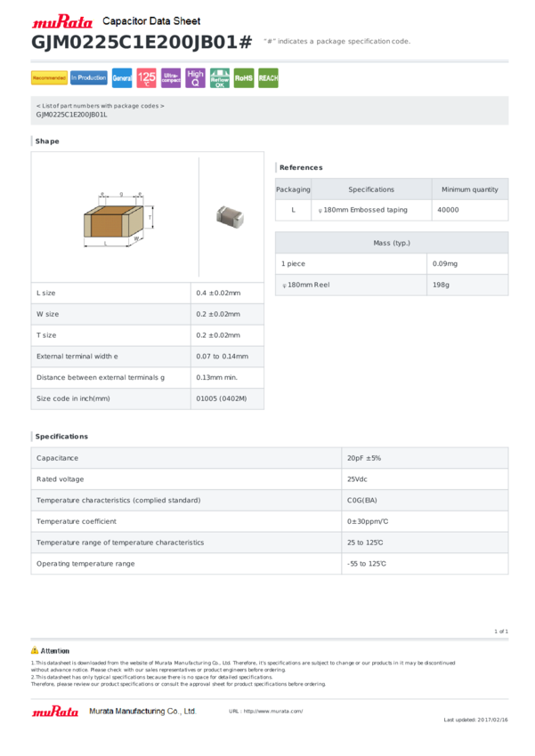
Task: Select the L size value 0.4 ±0.02mm
Action: (x=218, y=294)
